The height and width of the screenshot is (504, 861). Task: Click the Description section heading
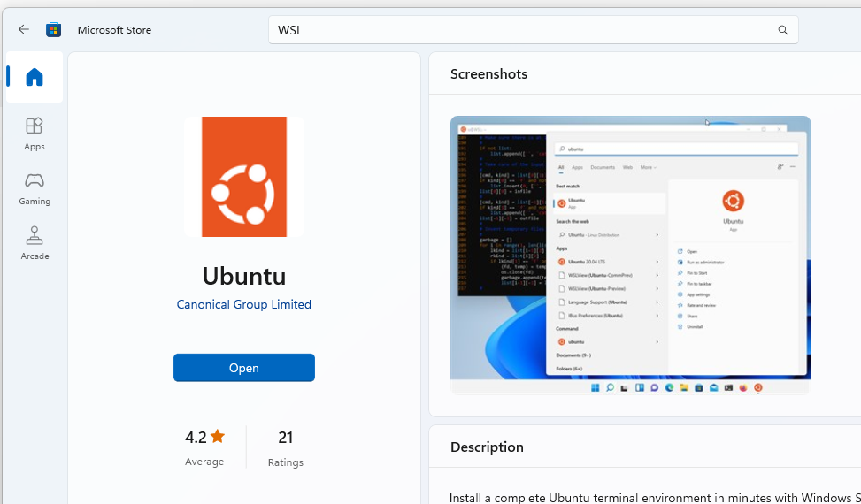click(x=487, y=447)
